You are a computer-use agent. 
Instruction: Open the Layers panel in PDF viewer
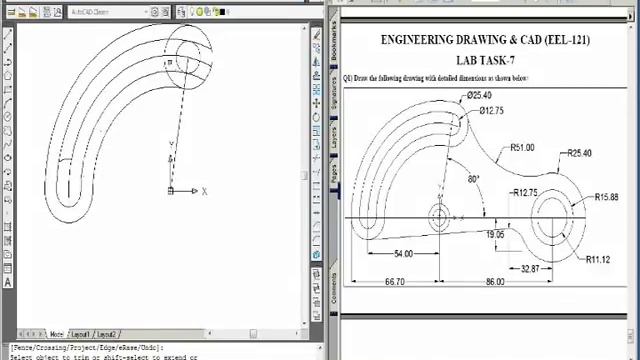(334, 138)
